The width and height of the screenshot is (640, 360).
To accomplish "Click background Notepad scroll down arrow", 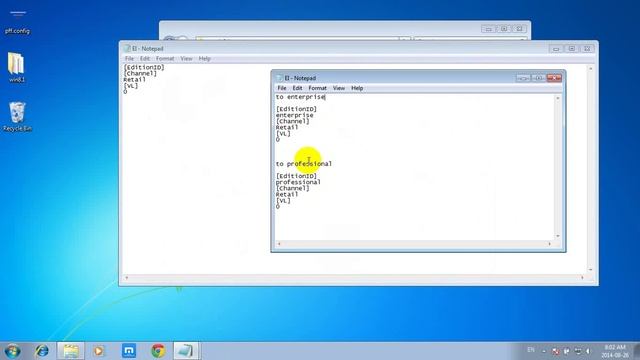I will pos(590,270).
